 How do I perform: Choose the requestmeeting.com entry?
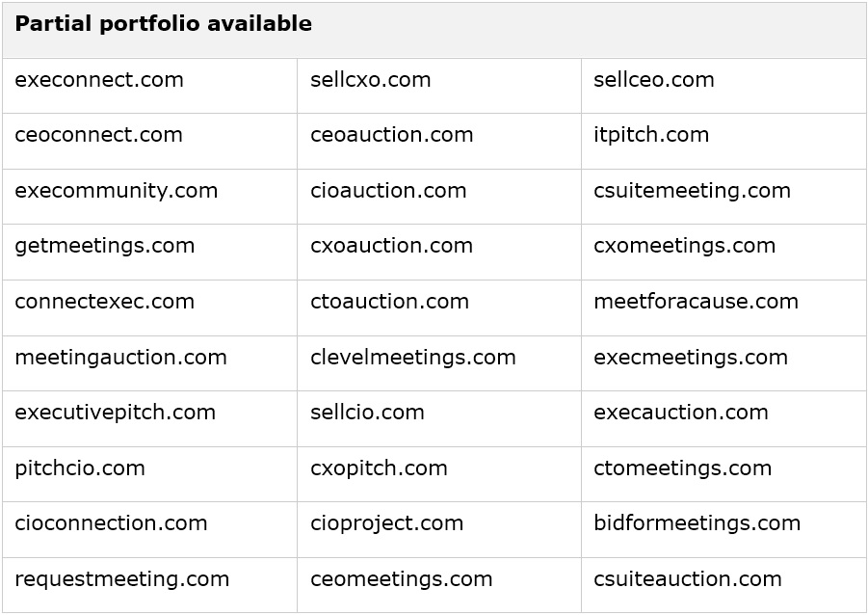(x=122, y=579)
